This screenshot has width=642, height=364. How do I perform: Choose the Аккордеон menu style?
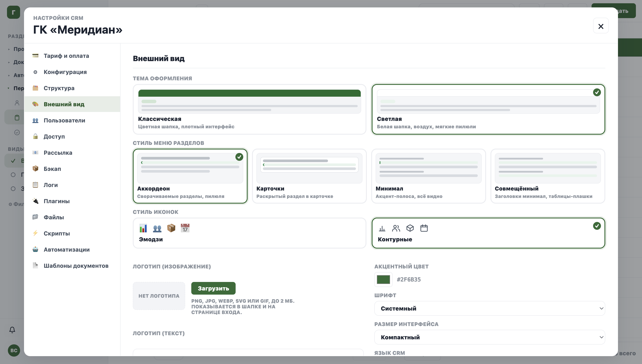(x=190, y=176)
